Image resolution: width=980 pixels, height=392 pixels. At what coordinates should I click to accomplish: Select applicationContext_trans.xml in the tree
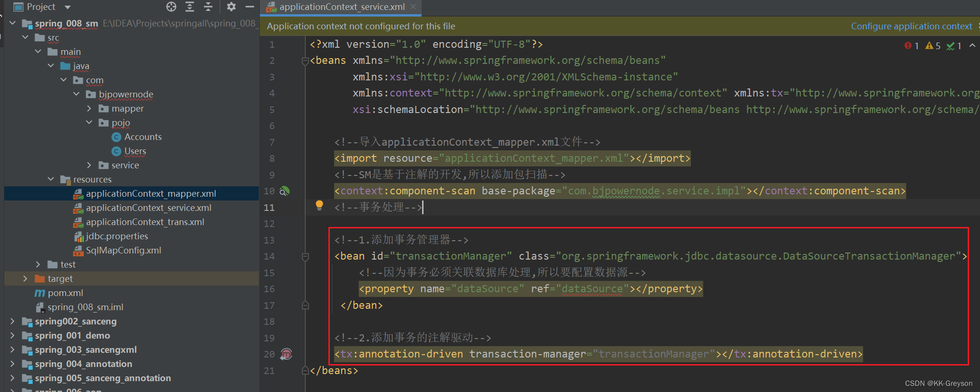coord(145,222)
